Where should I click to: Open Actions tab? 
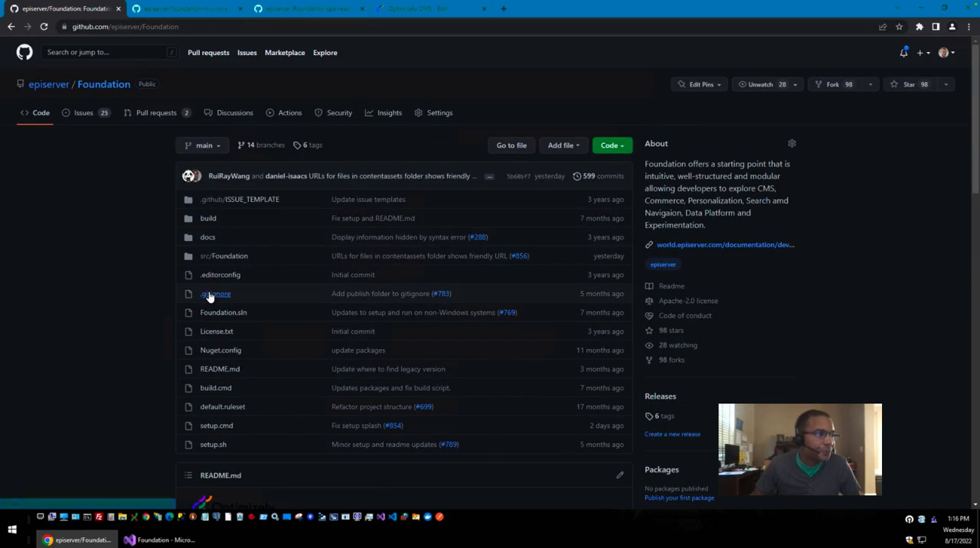(283, 113)
